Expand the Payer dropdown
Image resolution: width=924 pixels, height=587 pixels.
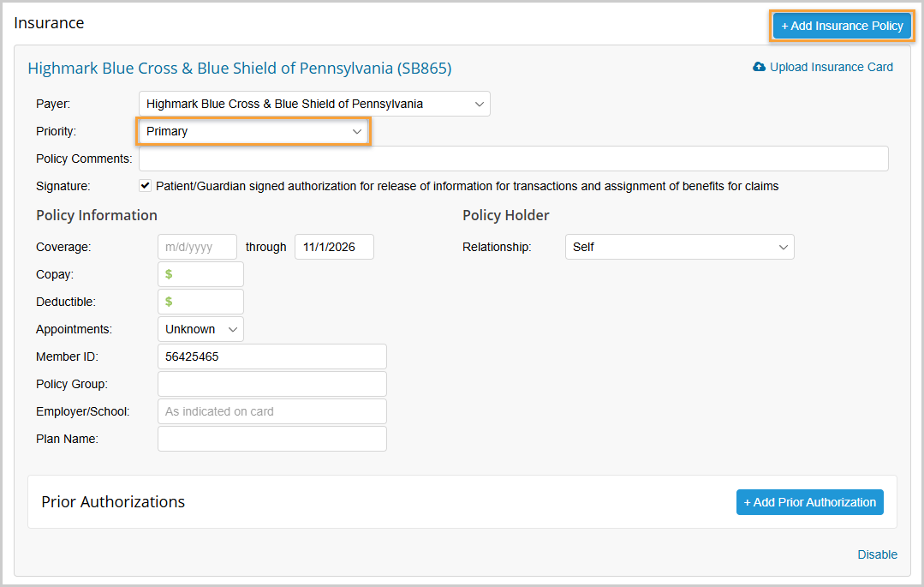314,104
